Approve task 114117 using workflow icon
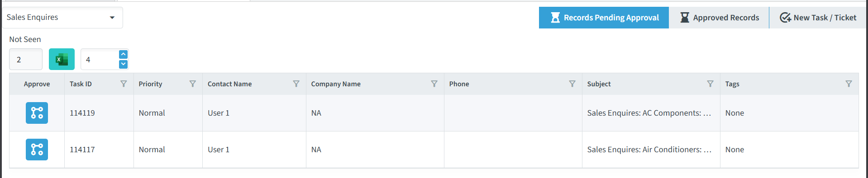The width and height of the screenshot is (868, 178). pyautogui.click(x=37, y=150)
